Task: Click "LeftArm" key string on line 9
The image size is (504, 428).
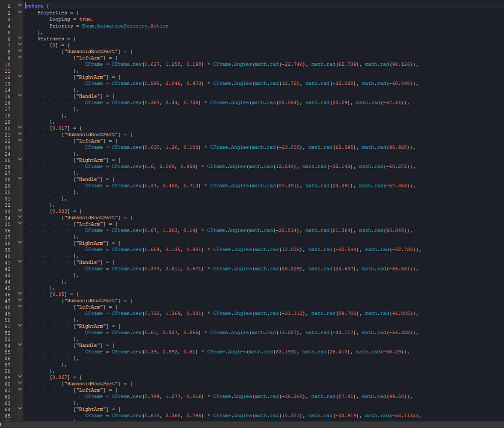Action: [x=89, y=58]
